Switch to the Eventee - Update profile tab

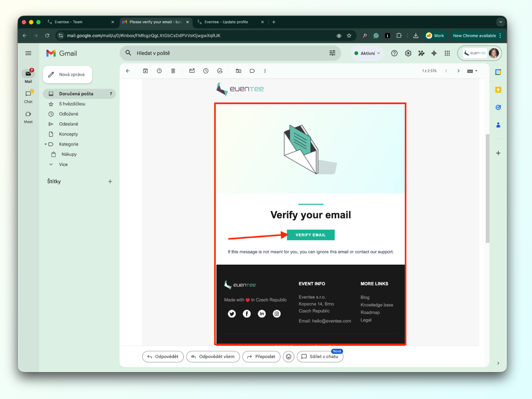231,22
